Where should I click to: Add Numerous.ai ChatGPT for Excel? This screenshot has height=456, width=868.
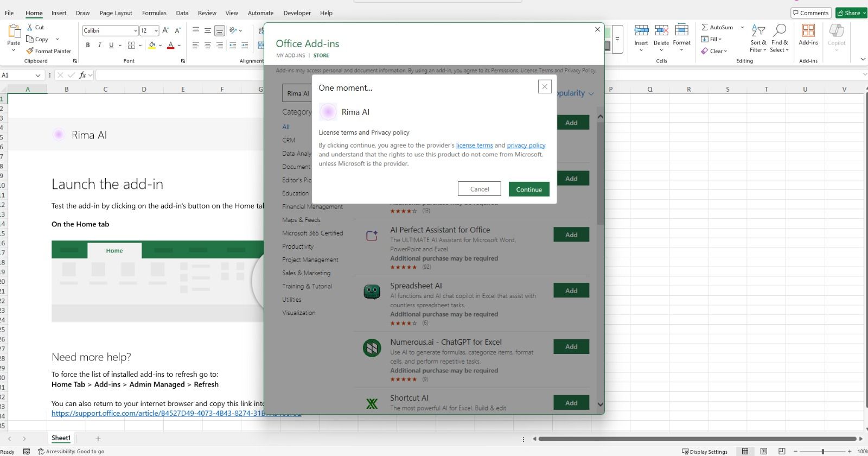click(571, 346)
